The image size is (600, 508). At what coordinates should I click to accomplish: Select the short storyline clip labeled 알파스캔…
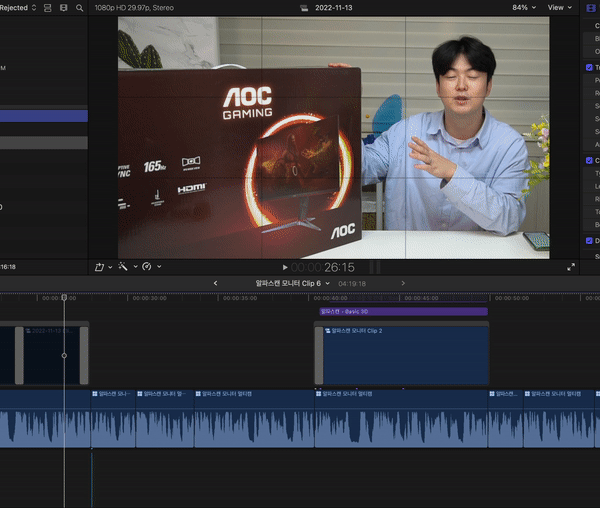[505, 418]
